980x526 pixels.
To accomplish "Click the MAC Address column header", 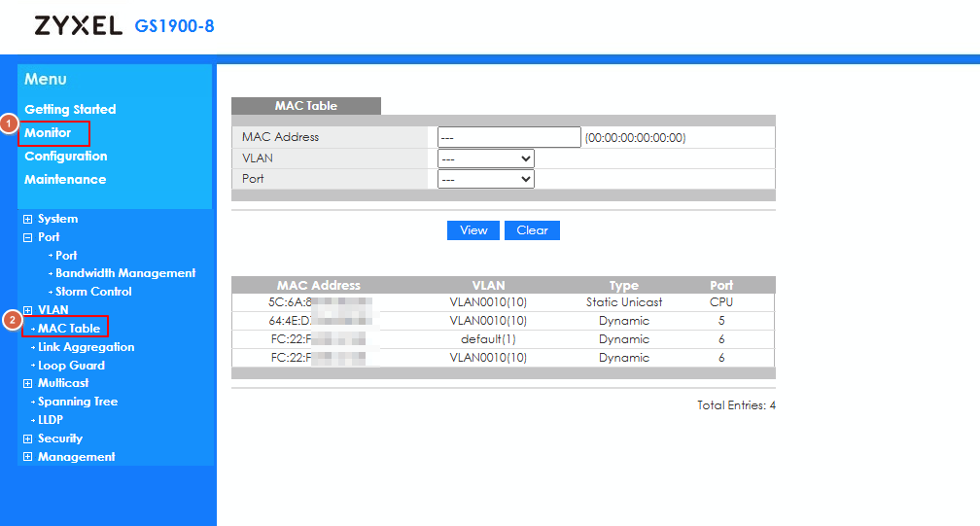I will pos(319,286).
